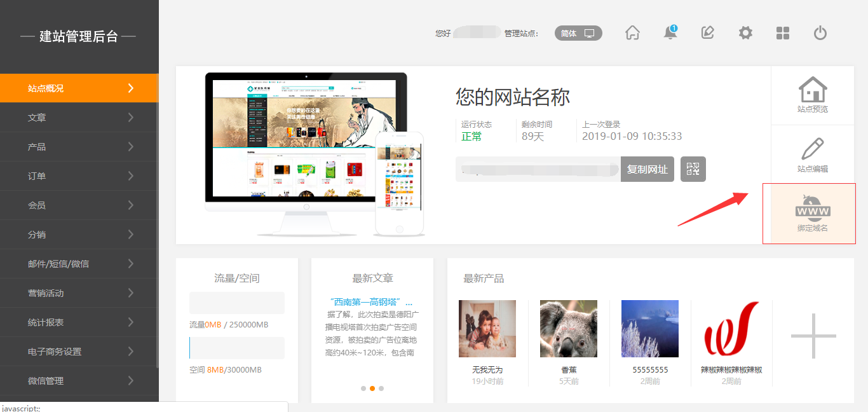Open 站点编辑 pencil icon
The image size is (868, 412).
click(x=813, y=154)
